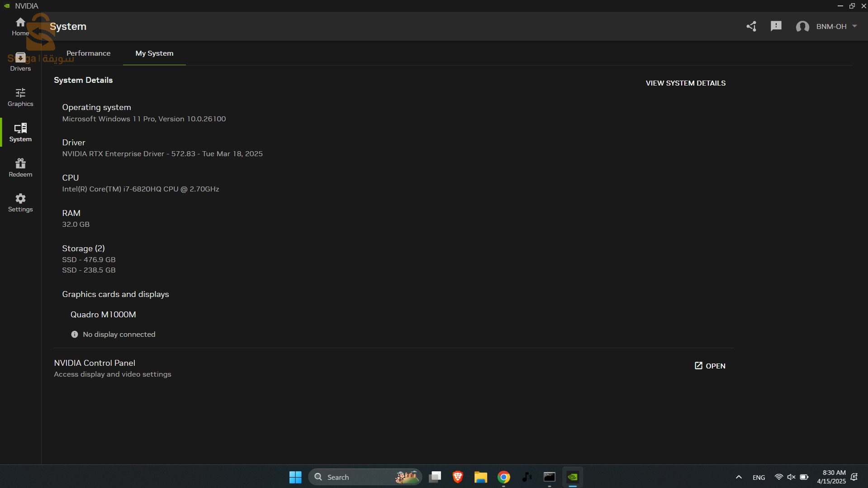Image resolution: width=868 pixels, height=488 pixels.
Task: Open the send feedback icon
Action: [776, 26]
